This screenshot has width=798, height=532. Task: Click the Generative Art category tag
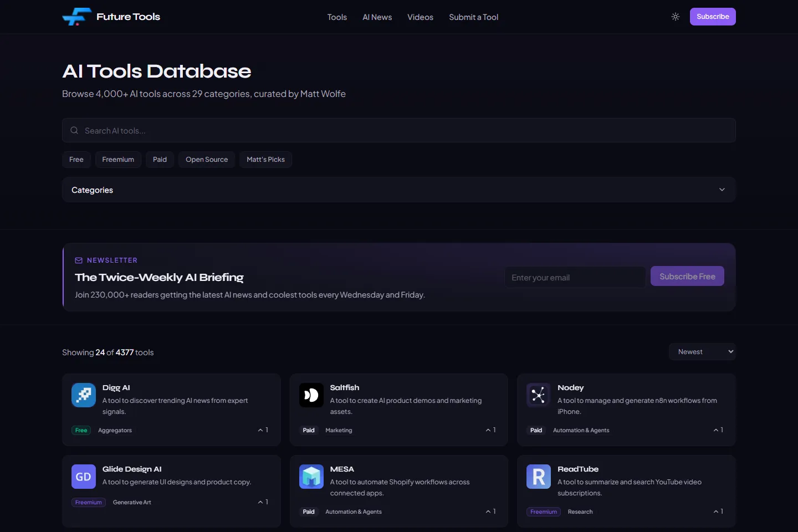pos(132,502)
